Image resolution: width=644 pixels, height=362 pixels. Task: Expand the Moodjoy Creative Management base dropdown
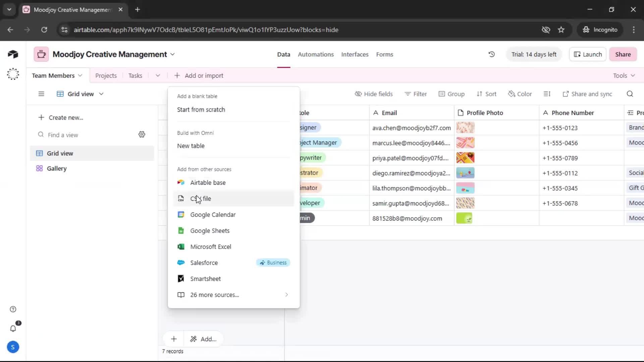click(172, 54)
